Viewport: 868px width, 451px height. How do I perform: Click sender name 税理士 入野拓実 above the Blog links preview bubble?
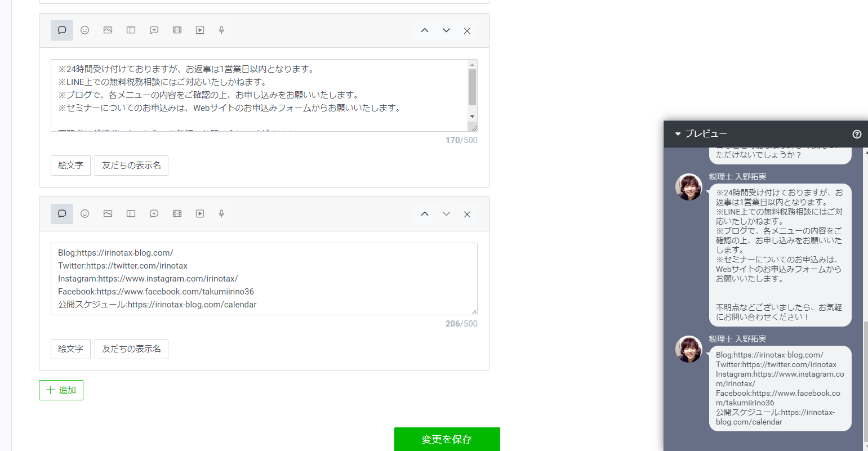click(737, 339)
